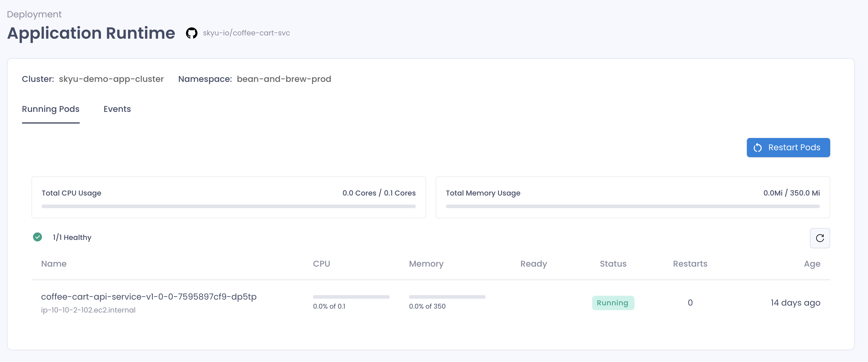Screen dimensions: 868x362
Task: Select pod coffee-cart-api-service-v1-0-0-7595897cf9-dp5tp
Action: (149, 297)
